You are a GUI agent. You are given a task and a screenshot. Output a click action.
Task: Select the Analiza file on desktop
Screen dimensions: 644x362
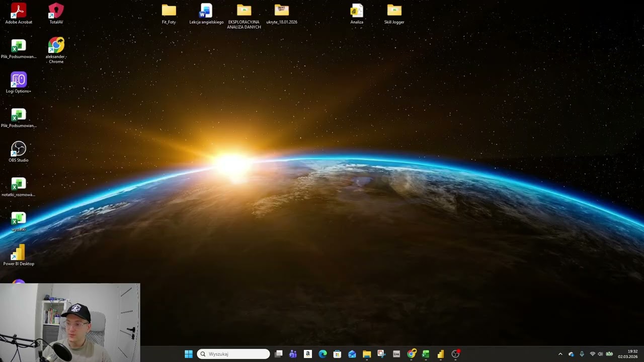[x=357, y=14]
